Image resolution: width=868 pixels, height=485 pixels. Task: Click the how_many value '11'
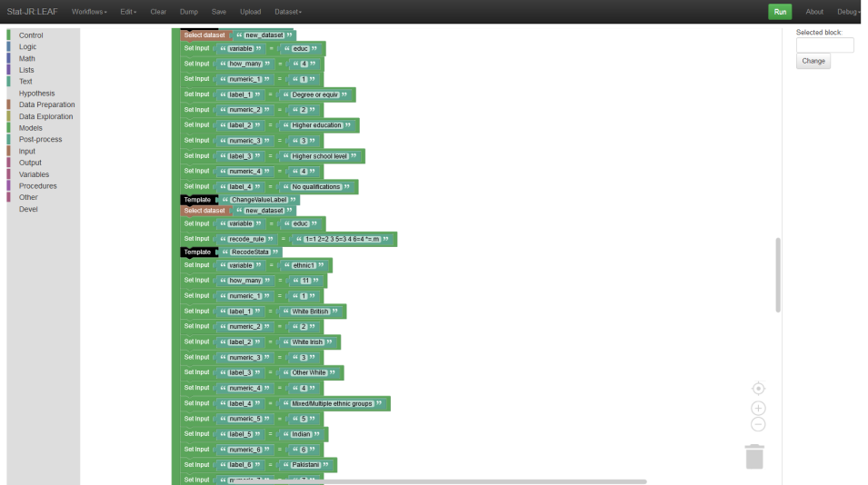tap(305, 281)
